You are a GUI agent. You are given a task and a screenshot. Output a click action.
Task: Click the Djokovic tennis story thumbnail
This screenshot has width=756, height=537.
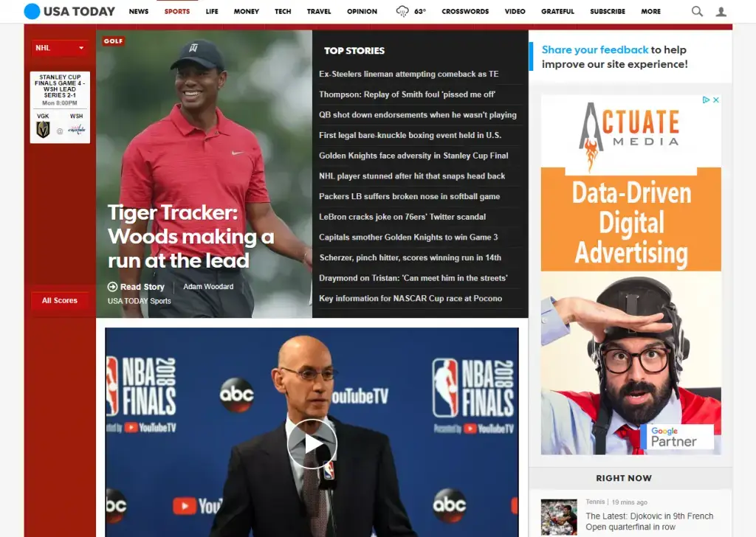pyautogui.click(x=559, y=517)
